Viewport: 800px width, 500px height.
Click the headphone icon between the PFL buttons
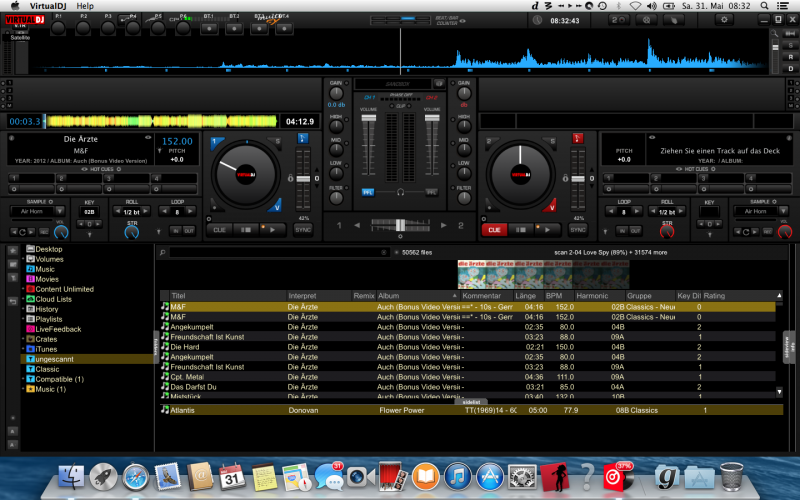click(400, 192)
